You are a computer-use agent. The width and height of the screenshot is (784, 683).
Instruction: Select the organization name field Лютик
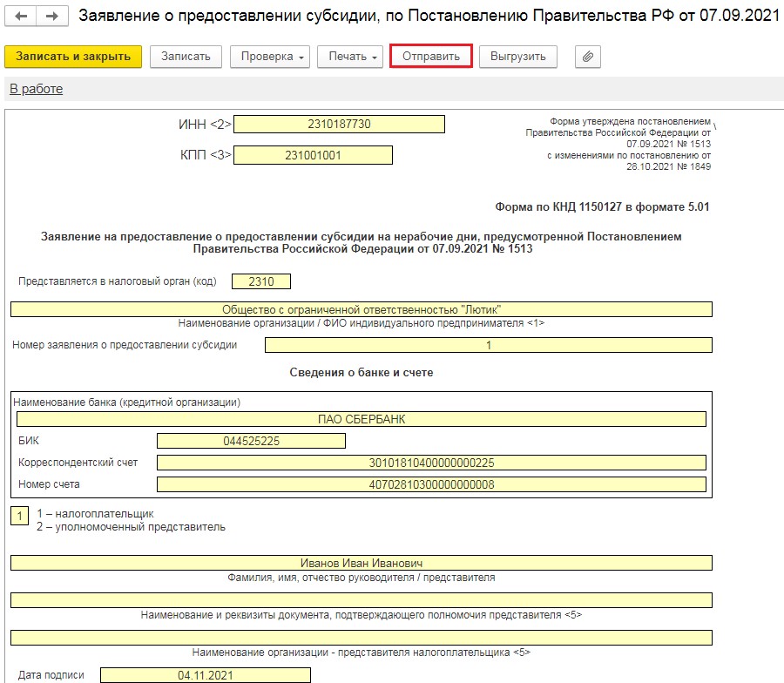pyautogui.click(x=362, y=309)
